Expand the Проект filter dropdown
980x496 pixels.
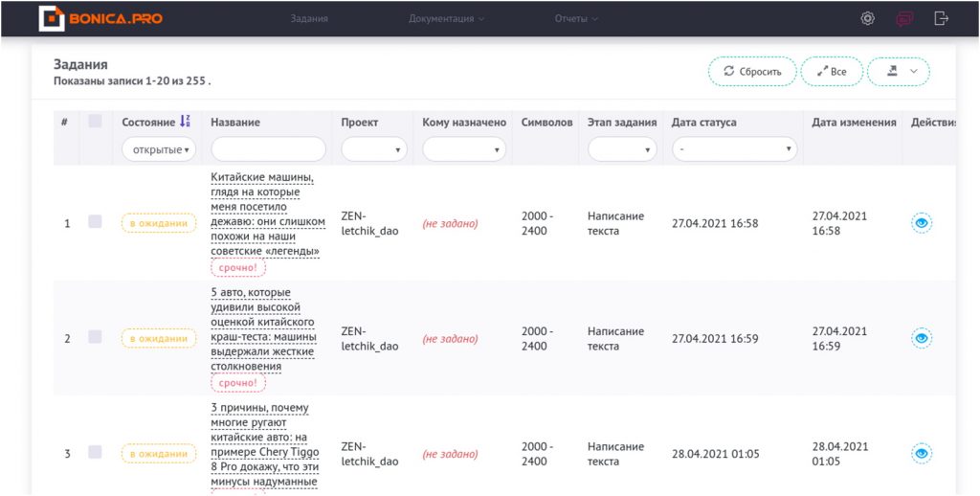373,149
